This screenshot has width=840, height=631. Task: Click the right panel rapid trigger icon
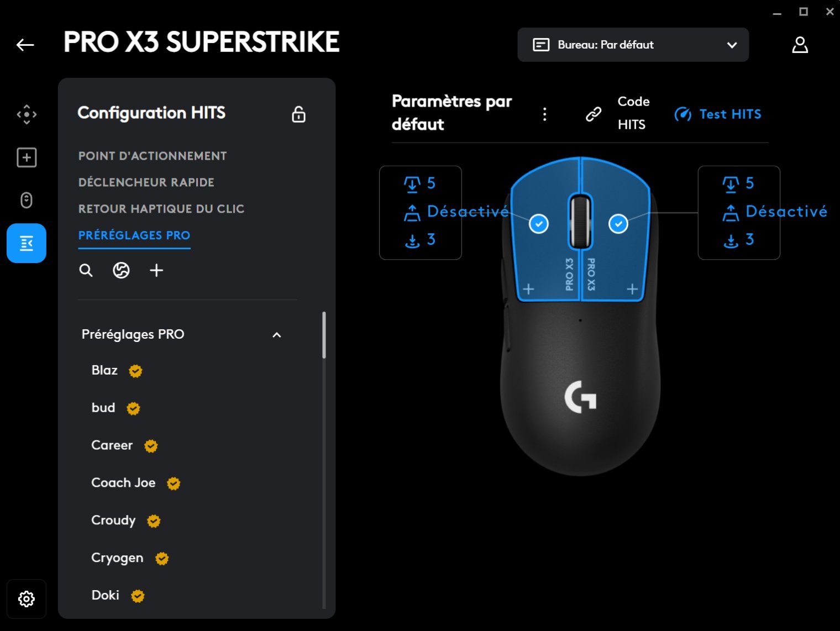tap(731, 213)
